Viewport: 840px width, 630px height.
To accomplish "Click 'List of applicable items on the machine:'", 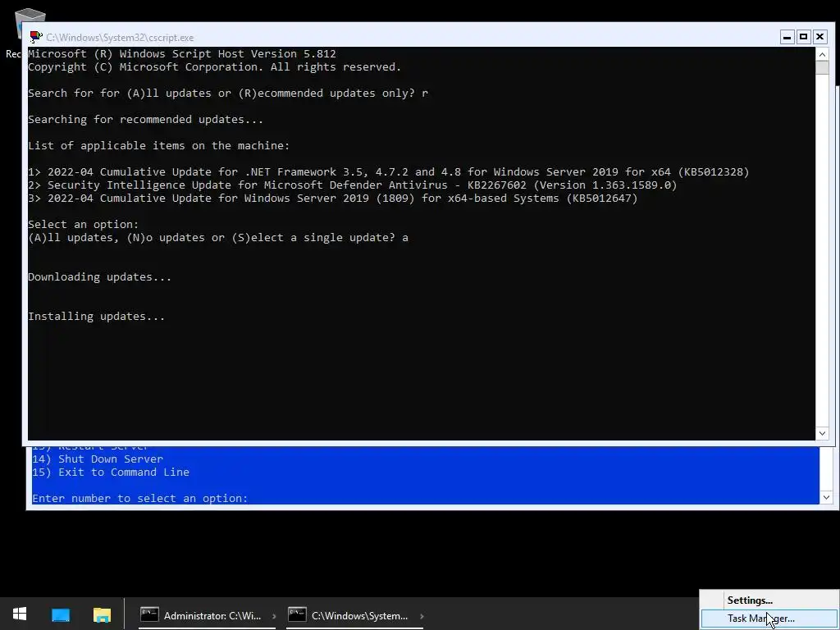I will [x=158, y=146].
